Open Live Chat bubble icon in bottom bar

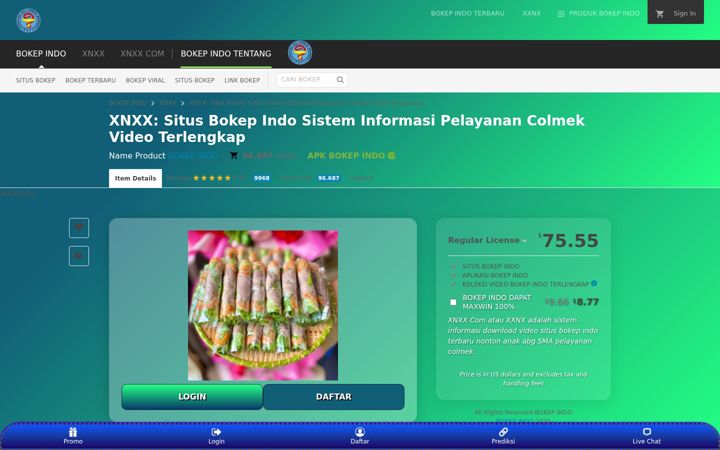coord(647,432)
